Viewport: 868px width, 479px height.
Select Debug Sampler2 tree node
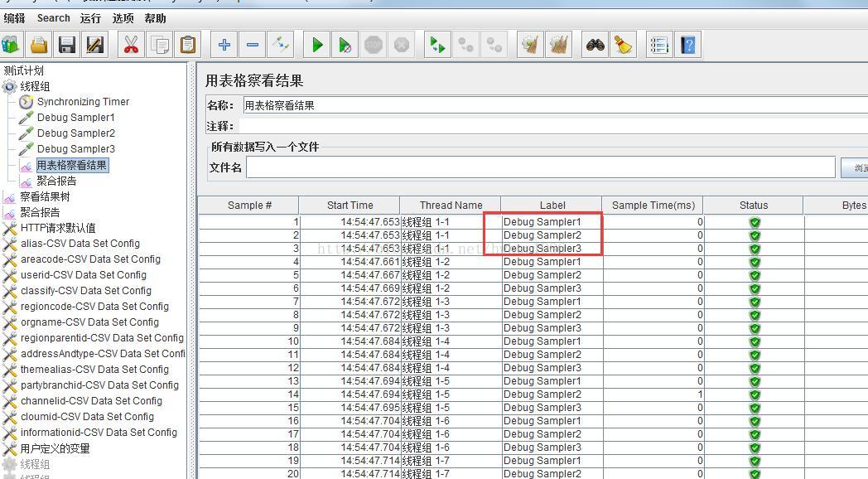tap(76, 133)
